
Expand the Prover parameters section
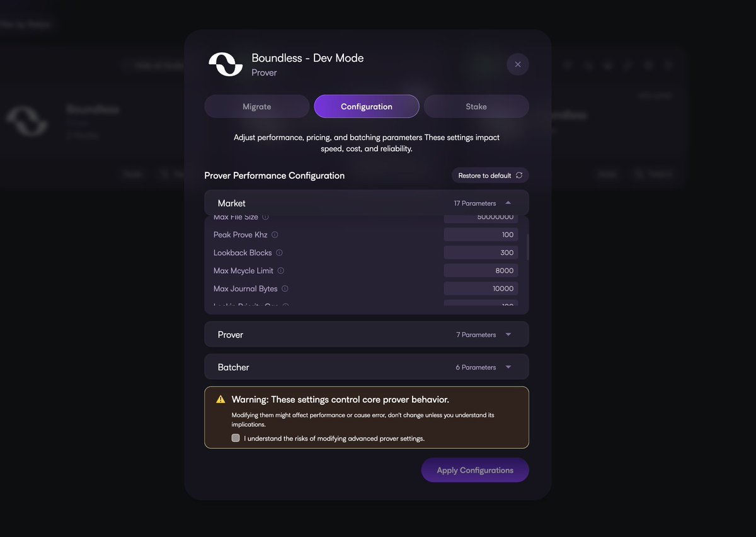[x=367, y=334]
